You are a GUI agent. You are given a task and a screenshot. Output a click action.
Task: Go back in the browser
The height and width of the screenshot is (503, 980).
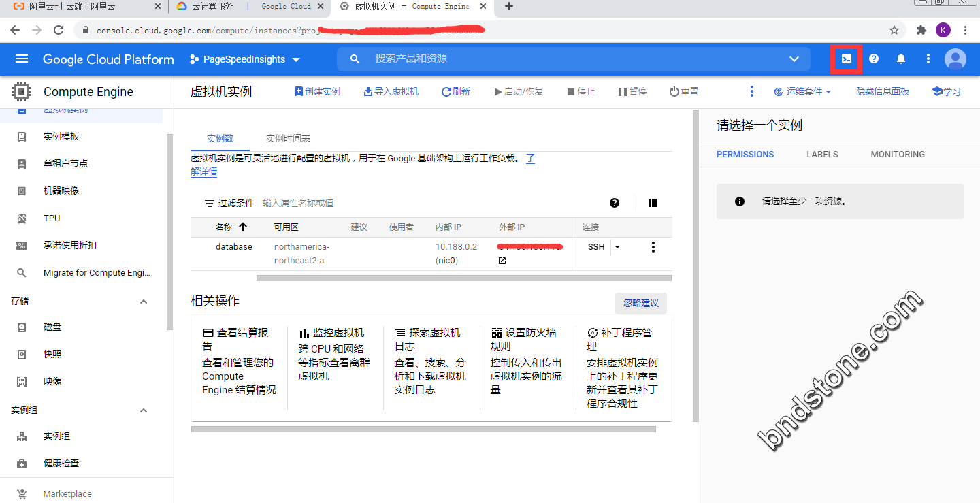click(15, 30)
